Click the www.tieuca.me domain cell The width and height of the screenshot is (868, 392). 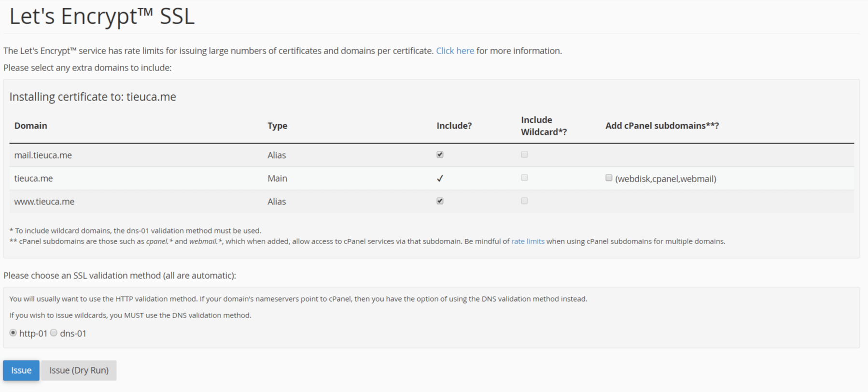[44, 202]
